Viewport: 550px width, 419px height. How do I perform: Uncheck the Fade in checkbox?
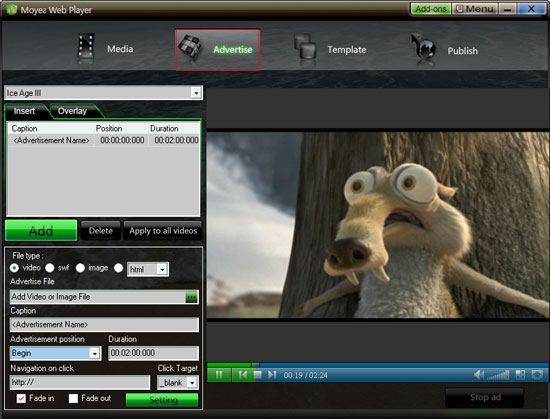pyautogui.click(x=21, y=398)
